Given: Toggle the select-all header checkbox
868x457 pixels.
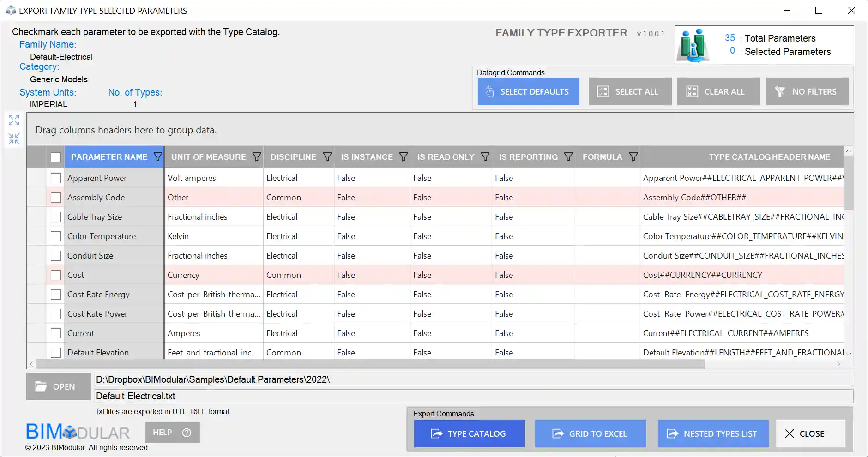Looking at the screenshot, I should [56, 157].
